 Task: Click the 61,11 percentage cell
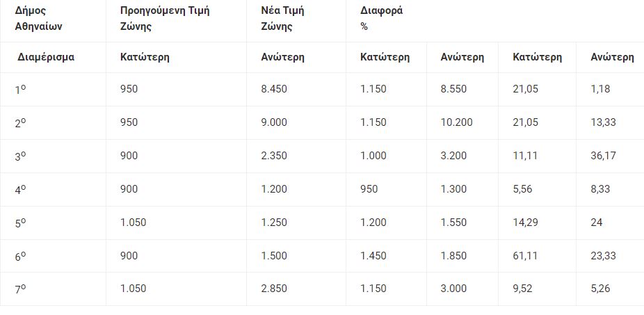tap(525, 255)
